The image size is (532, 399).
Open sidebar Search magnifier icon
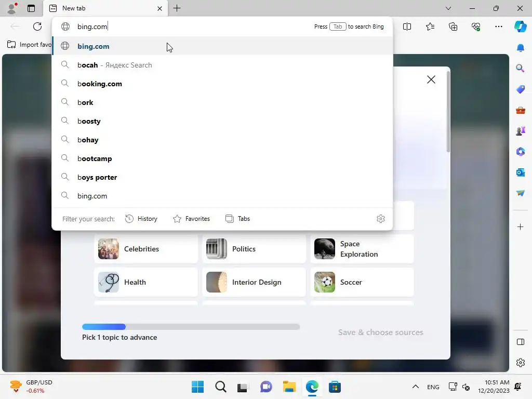[521, 69]
